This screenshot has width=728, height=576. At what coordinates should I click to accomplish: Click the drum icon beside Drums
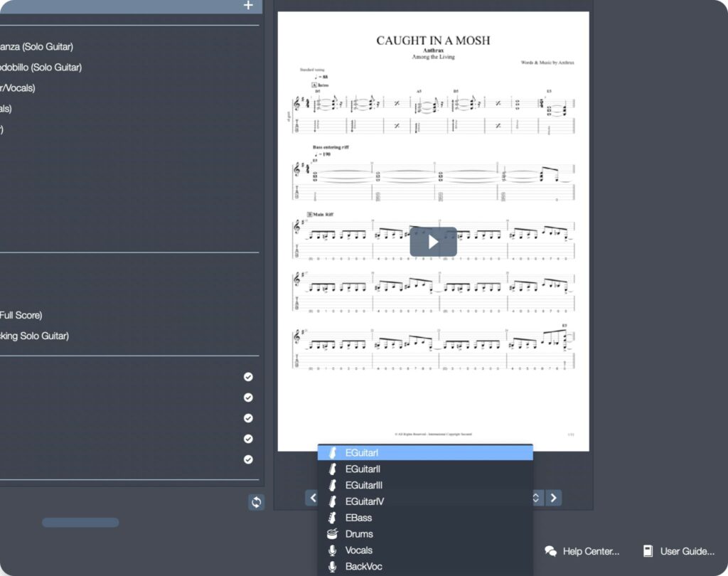click(333, 534)
